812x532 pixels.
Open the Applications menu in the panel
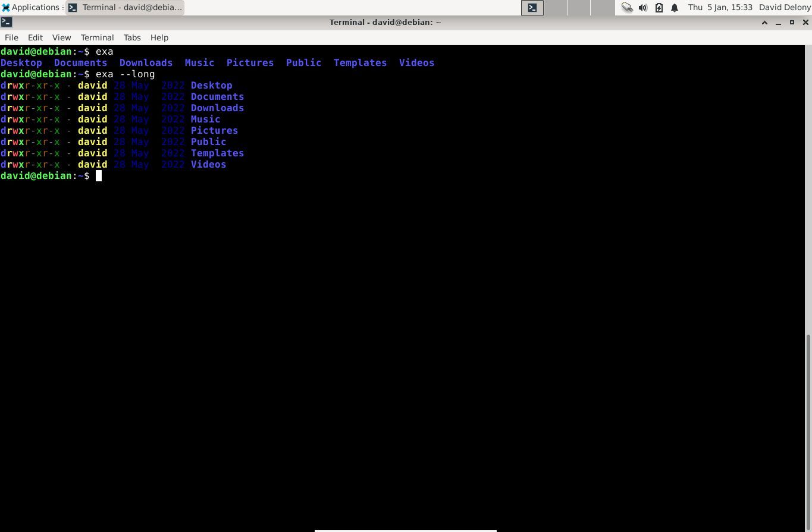(31, 8)
